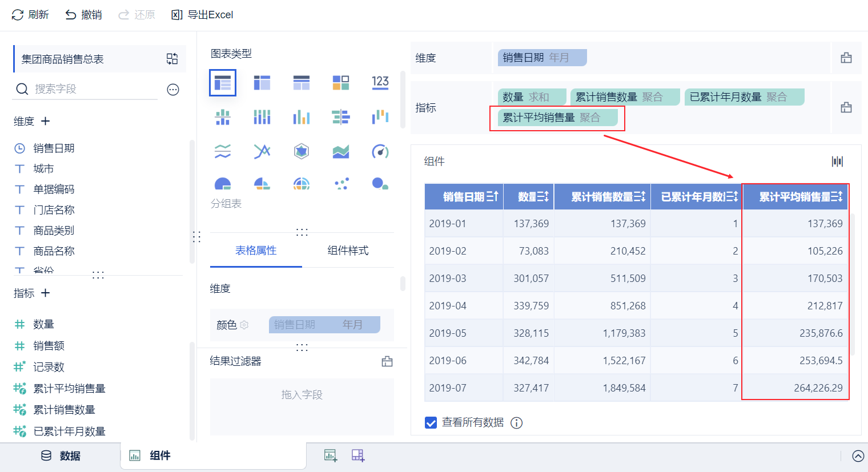This screenshot has height=472, width=868.
Task: Click the switch data table icon next to 集团商品销售总表
Action: pyautogui.click(x=172, y=59)
